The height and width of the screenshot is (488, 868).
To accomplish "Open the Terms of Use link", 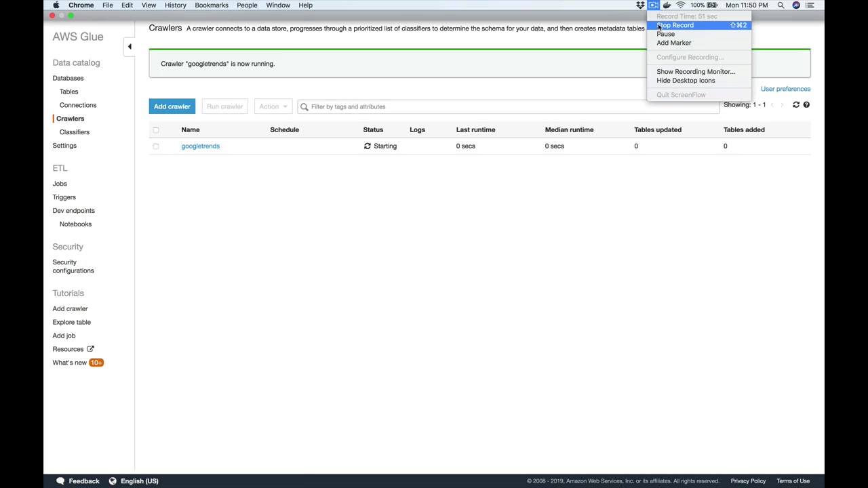I will click(793, 481).
